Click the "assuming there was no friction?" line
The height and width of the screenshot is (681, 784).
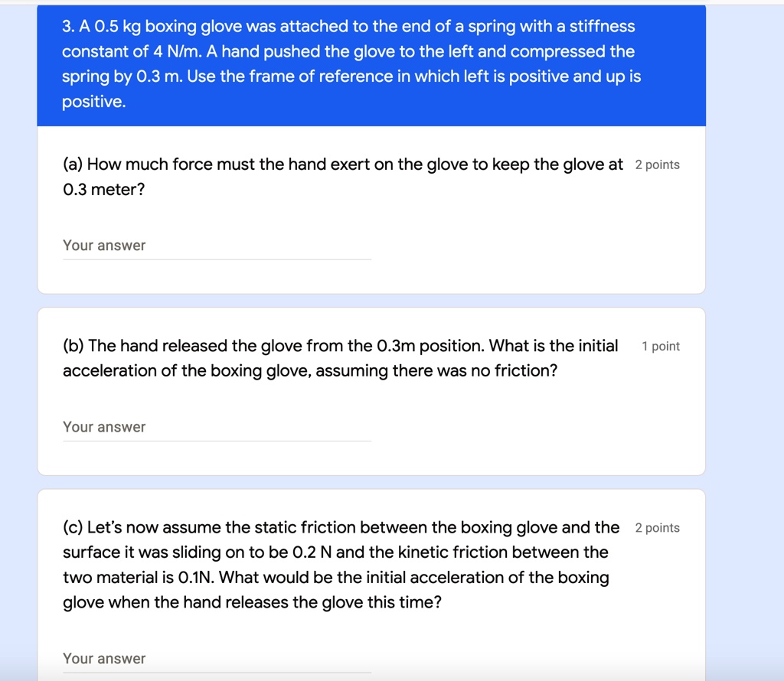[309, 371]
